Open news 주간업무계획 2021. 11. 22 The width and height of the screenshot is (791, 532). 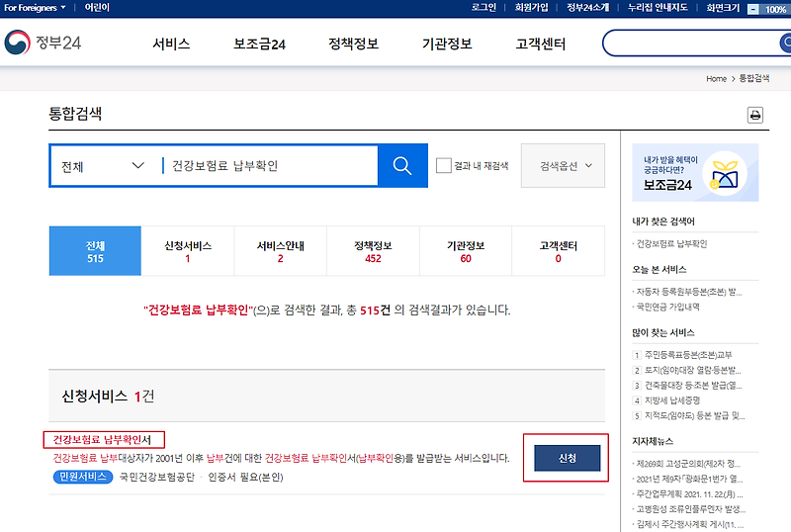[x=689, y=493]
